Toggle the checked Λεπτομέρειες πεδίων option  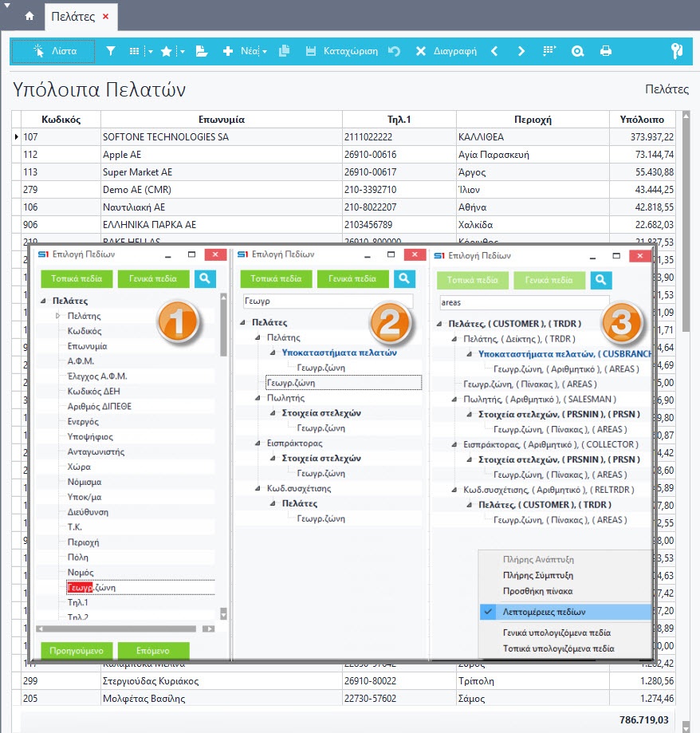(x=545, y=612)
